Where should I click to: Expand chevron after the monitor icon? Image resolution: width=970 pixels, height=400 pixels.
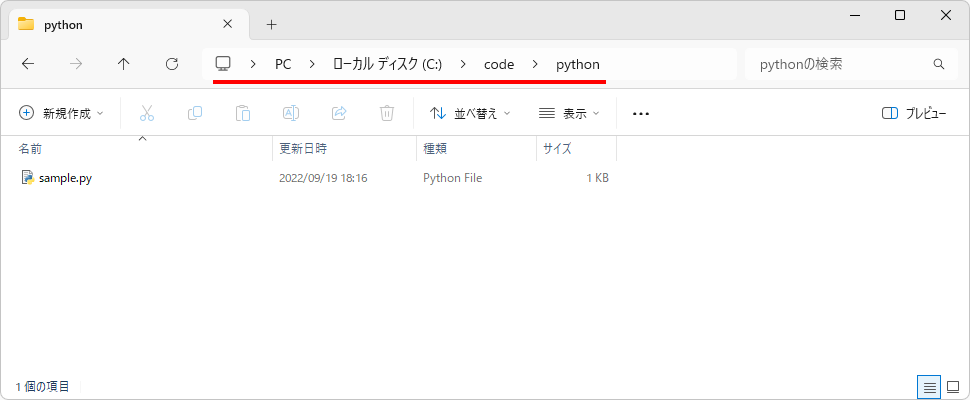[x=253, y=64]
